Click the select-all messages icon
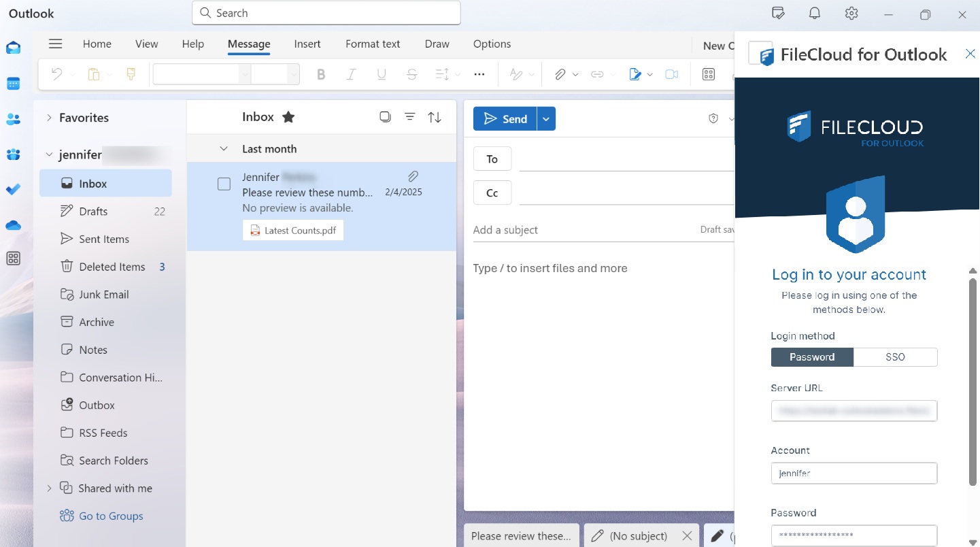This screenshot has height=547, width=980. tap(385, 117)
